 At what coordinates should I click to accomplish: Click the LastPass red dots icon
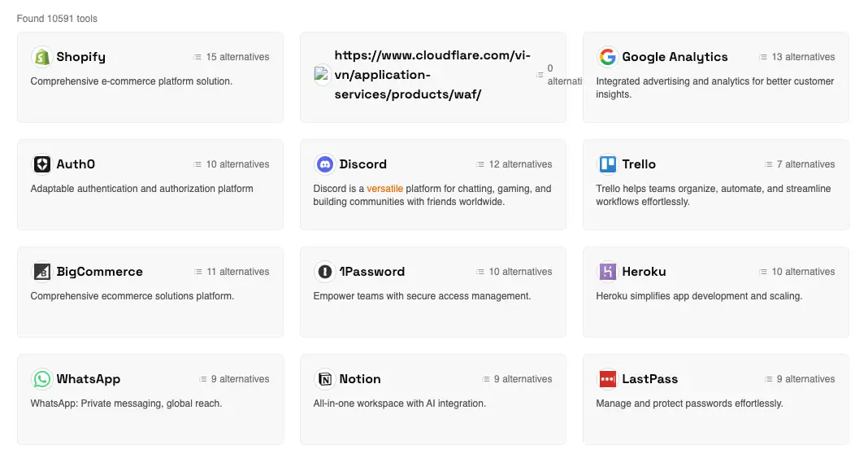point(607,379)
